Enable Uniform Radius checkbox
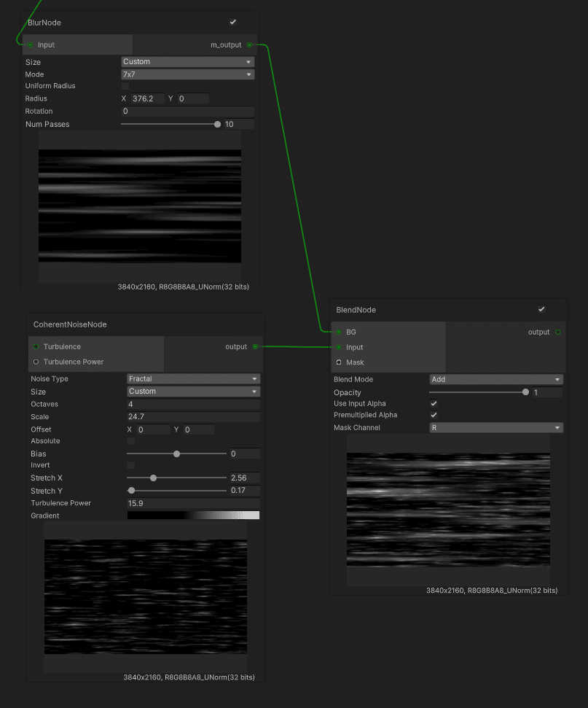Image resolution: width=588 pixels, height=708 pixels. [x=125, y=86]
